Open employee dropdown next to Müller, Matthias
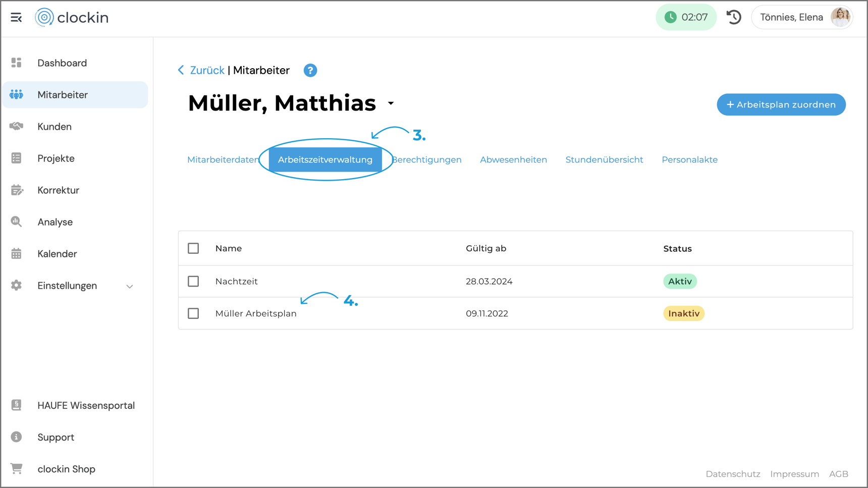 pos(391,103)
